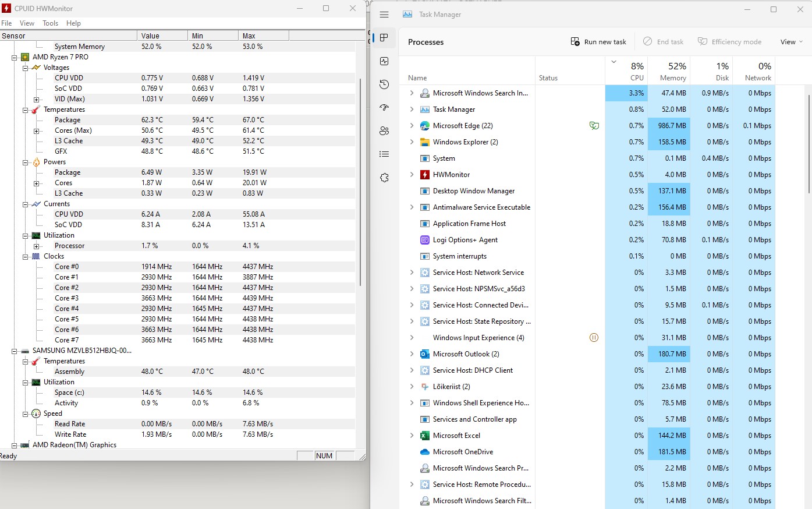The height and width of the screenshot is (509, 812).
Task: Click Microsoft OneDrive cloud icon
Action: point(425,452)
